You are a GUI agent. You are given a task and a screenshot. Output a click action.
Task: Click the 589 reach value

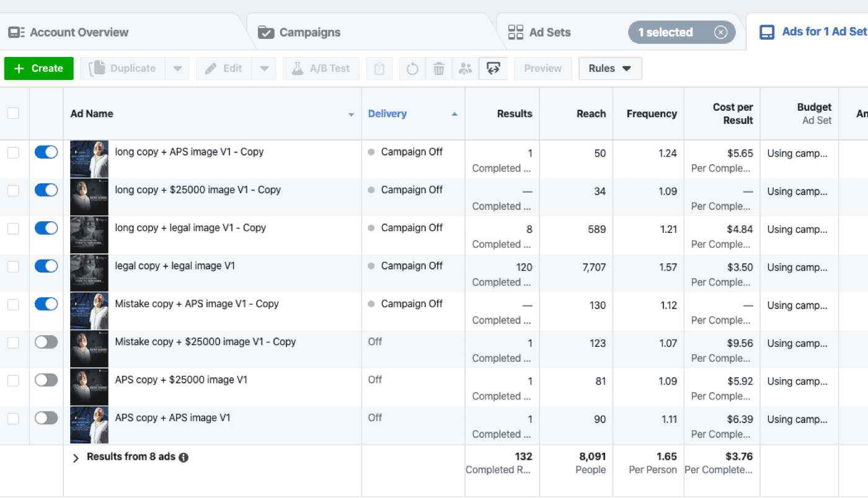tap(597, 230)
